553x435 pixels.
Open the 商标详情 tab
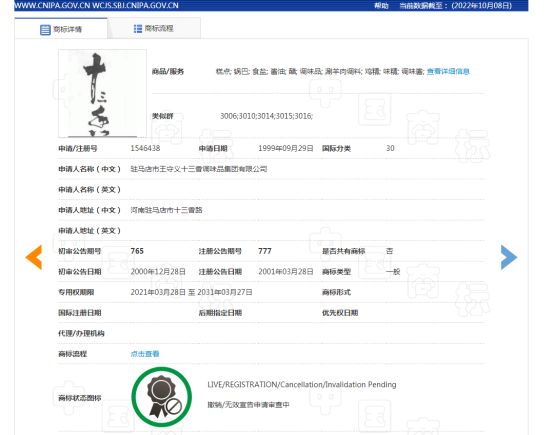click(x=61, y=29)
